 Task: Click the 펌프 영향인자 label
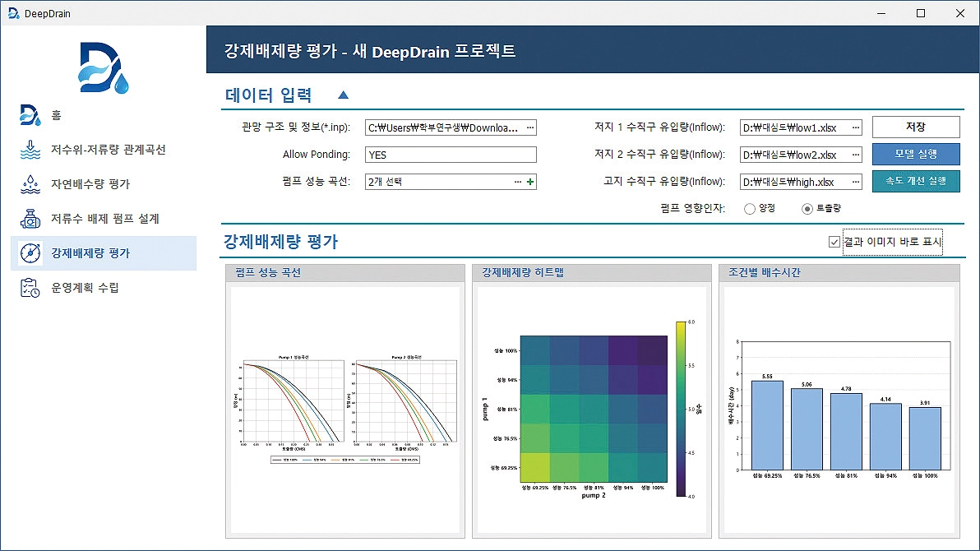(692, 208)
